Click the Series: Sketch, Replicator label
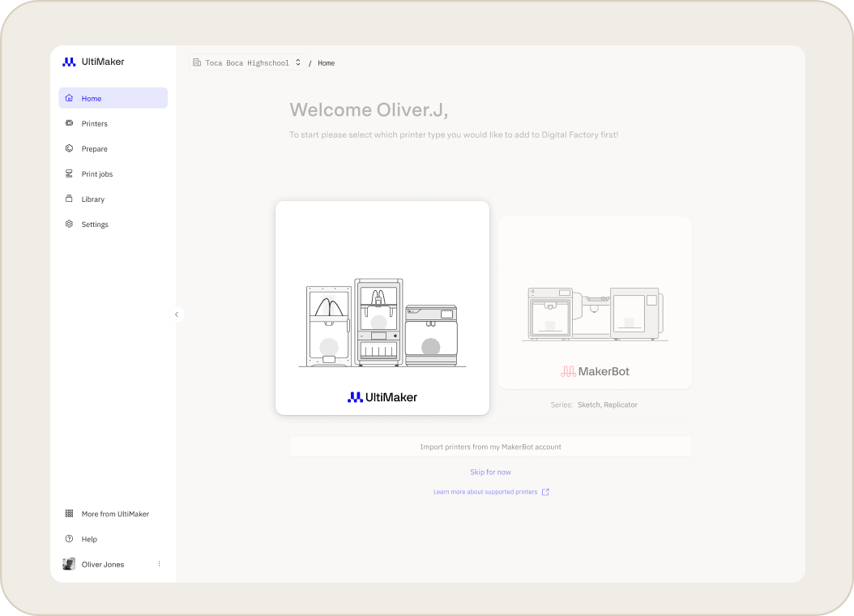 (594, 404)
